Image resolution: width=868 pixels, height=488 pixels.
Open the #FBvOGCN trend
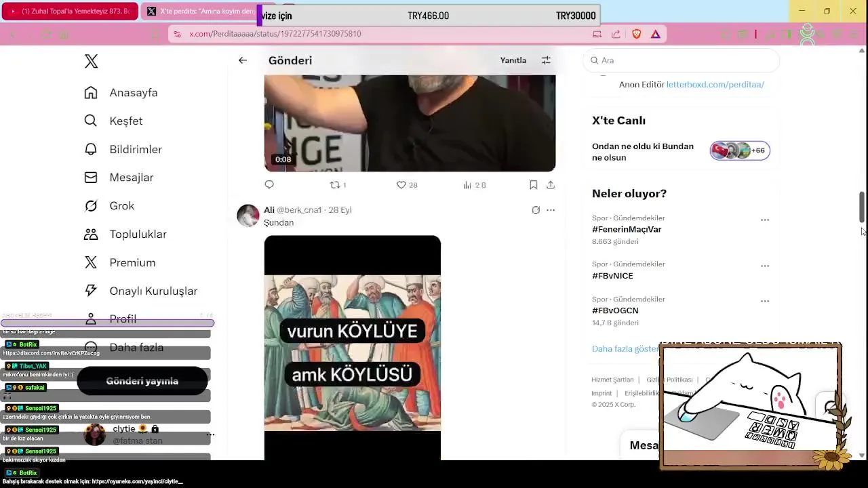(615, 310)
